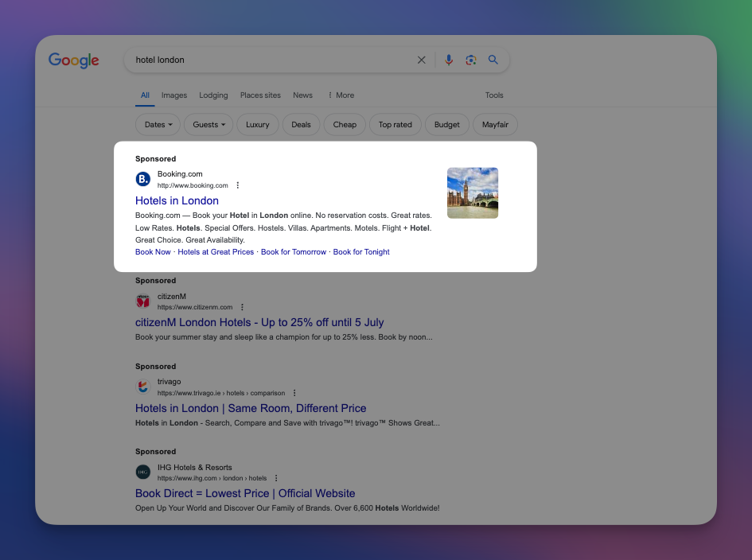Click the trivago favicon
752x560 pixels.
pos(143,387)
